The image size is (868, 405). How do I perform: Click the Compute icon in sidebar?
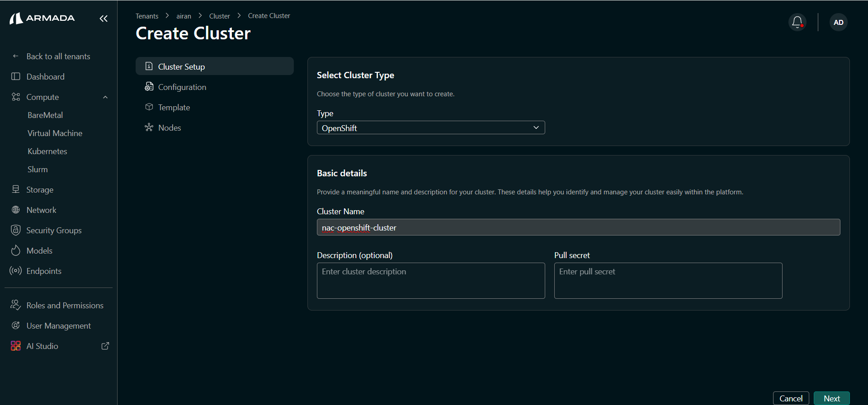tap(16, 97)
